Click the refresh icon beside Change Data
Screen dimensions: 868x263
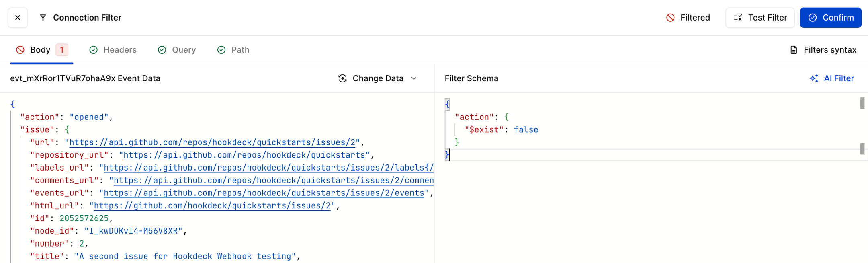click(x=342, y=78)
